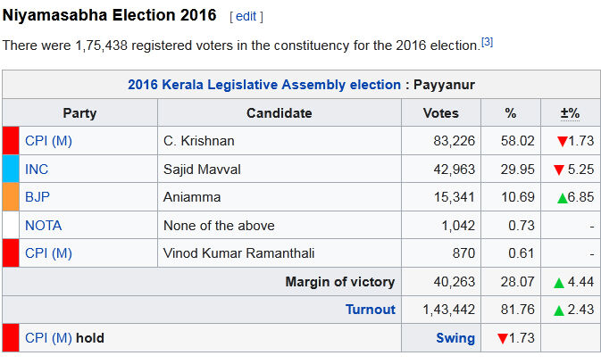Click the CPI (M) link for Vinod Kumar Ramanthali
The width and height of the screenshot is (601, 364).
pos(48,253)
